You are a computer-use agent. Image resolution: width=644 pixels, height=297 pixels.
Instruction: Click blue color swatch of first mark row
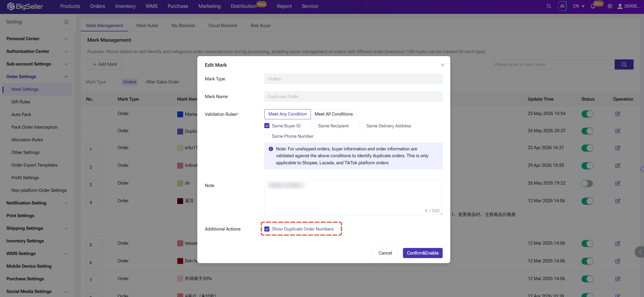pos(180,114)
